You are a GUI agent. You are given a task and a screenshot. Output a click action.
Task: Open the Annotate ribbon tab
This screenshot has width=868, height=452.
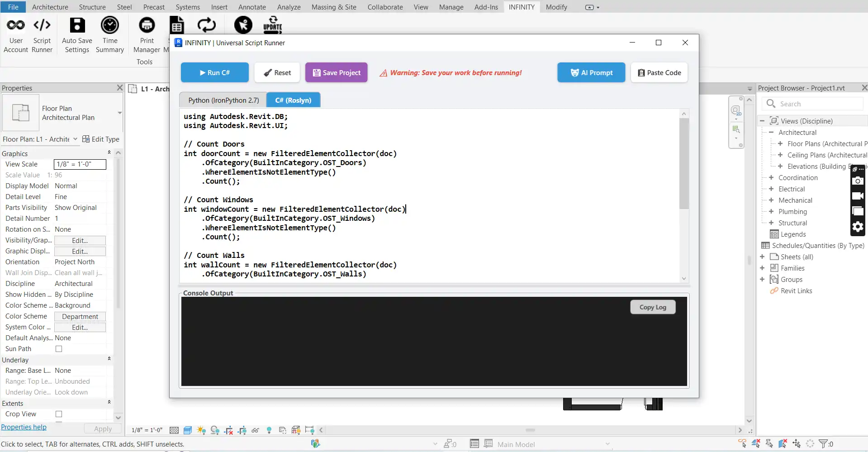[251, 7]
